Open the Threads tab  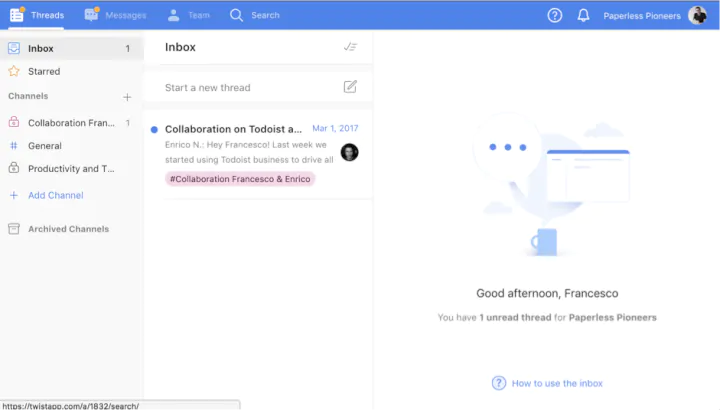37,15
